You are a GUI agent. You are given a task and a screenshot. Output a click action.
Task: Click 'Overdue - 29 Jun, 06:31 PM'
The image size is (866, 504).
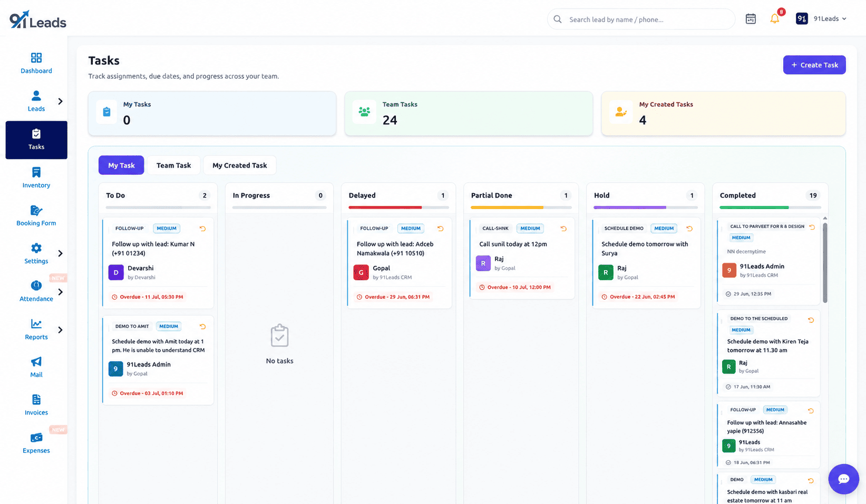(x=393, y=297)
